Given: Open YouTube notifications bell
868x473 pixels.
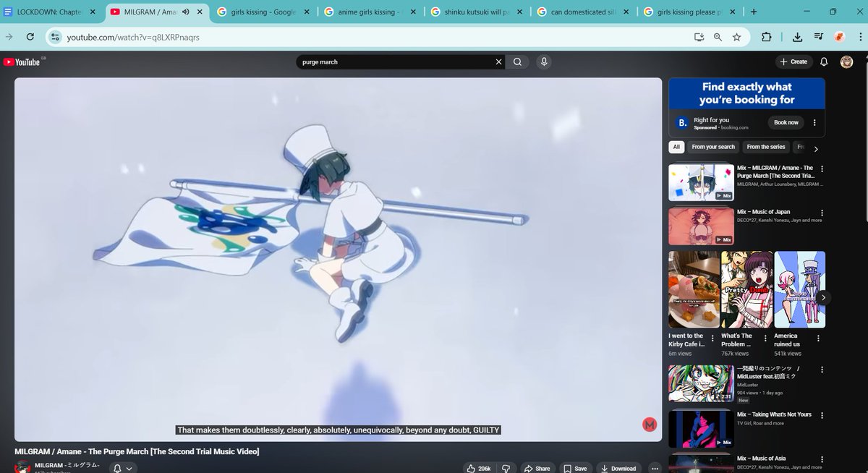Looking at the screenshot, I should [824, 62].
